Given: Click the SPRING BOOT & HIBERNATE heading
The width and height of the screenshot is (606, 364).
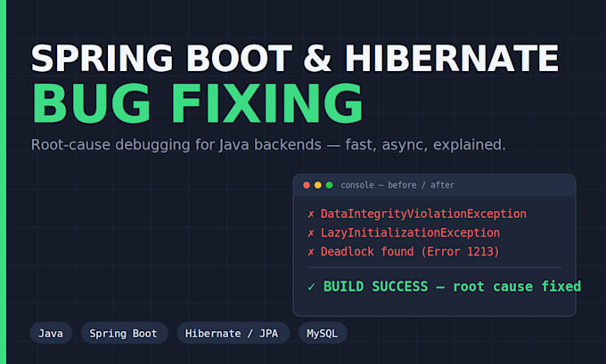Looking at the screenshot, I should click(x=295, y=58).
